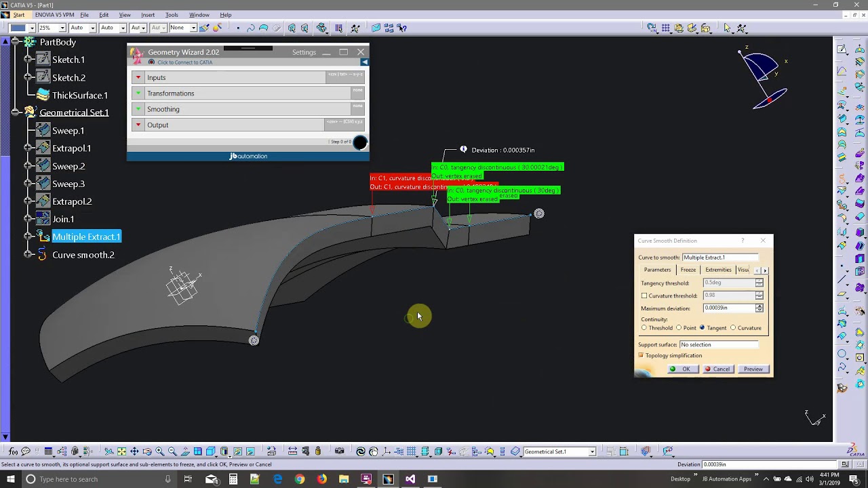Click the Zoom Out magnifier icon
The image size is (868, 488).
coord(172,451)
